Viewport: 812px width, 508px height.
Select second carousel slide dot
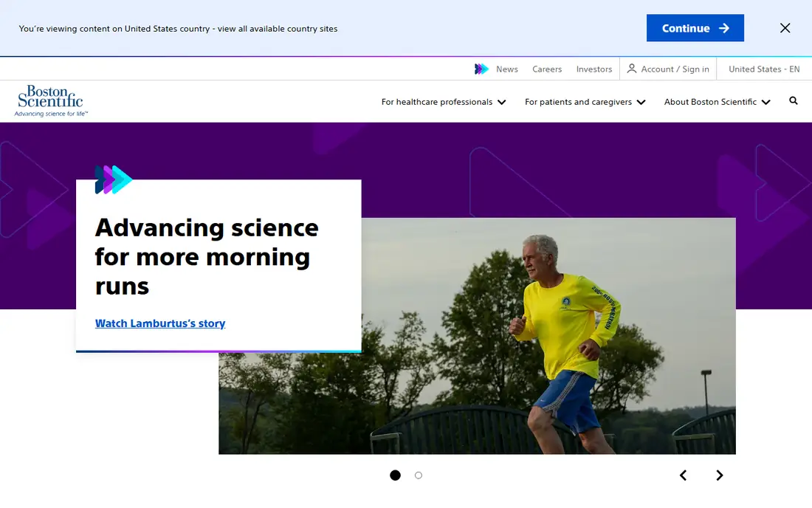pos(419,475)
